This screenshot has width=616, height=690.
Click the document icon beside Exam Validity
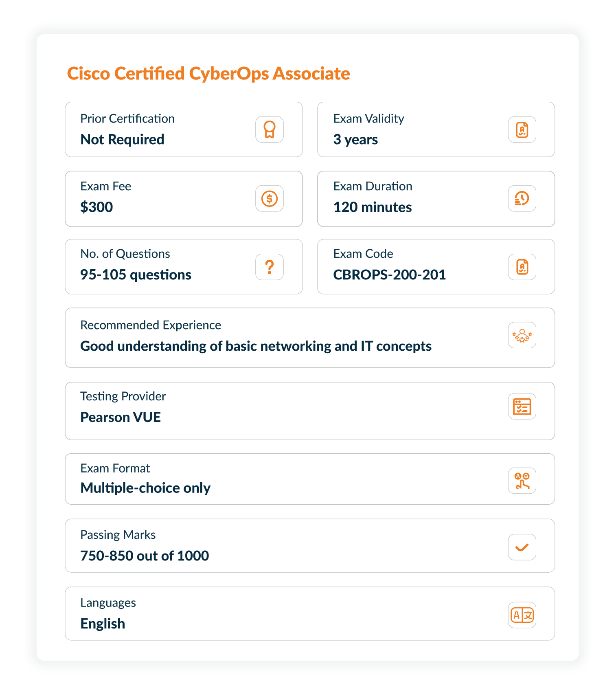tap(522, 130)
